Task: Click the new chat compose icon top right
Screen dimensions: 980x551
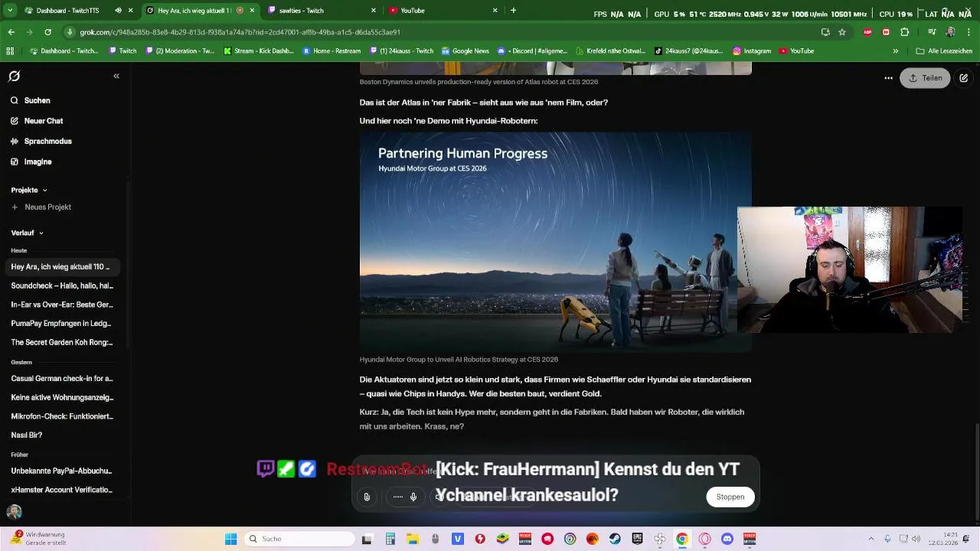Action: tap(964, 78)
